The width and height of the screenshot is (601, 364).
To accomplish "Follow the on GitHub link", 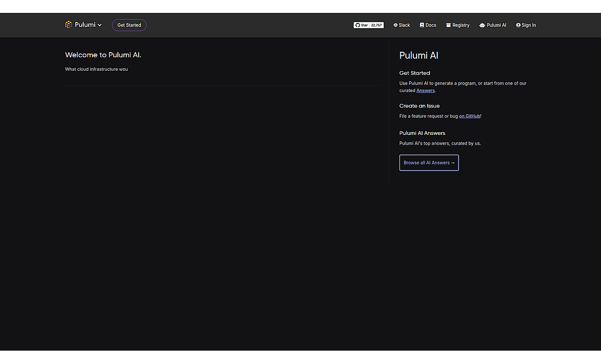I will click(470, 116).
